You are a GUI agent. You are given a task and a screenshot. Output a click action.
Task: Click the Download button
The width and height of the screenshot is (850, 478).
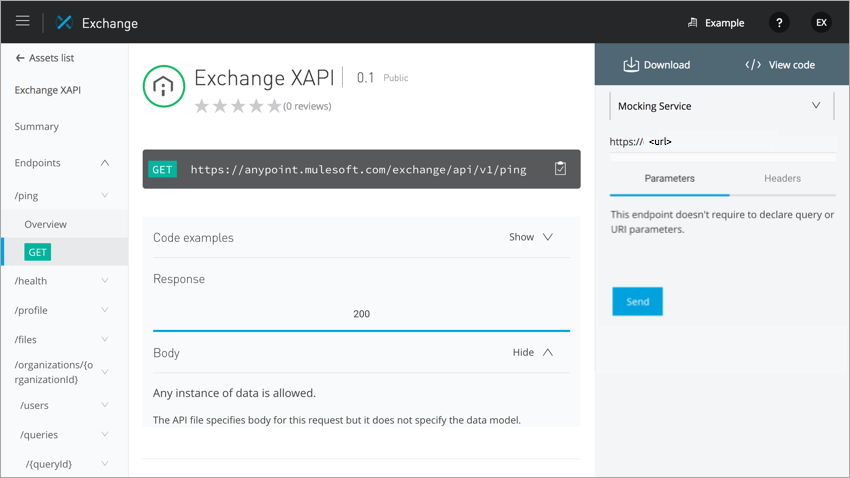[x=656, y=65]
